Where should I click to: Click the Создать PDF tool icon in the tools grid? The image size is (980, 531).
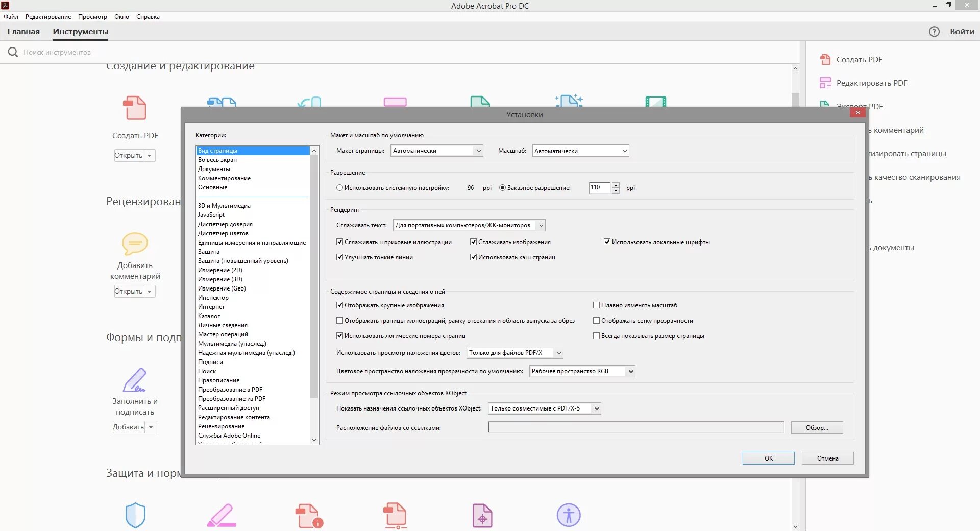coord(135,108)
